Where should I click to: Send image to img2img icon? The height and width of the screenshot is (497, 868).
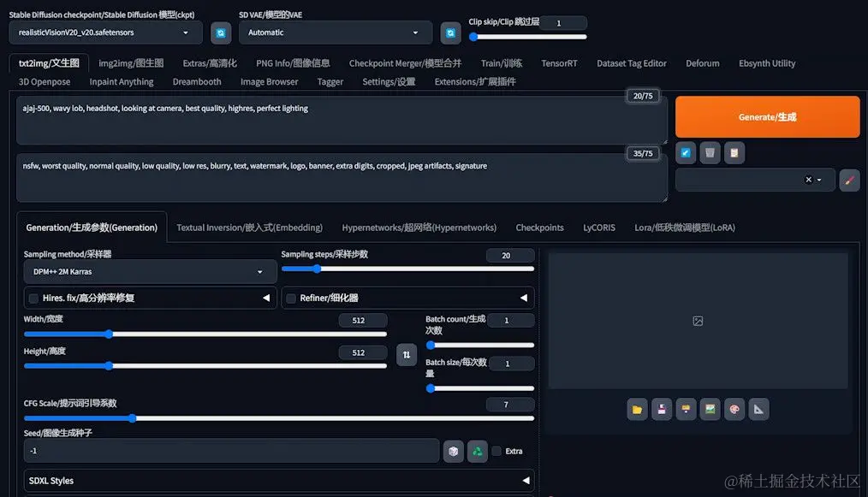[x=710, y=410]
